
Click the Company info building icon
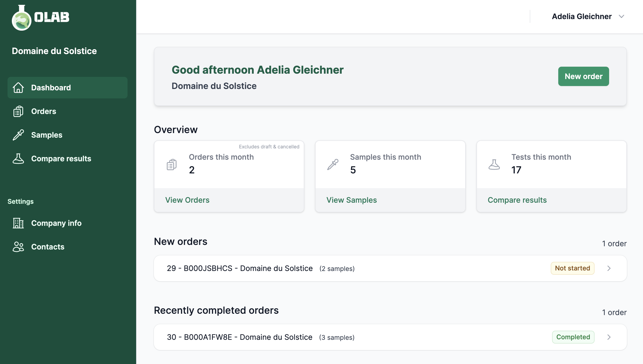point(18,223)
